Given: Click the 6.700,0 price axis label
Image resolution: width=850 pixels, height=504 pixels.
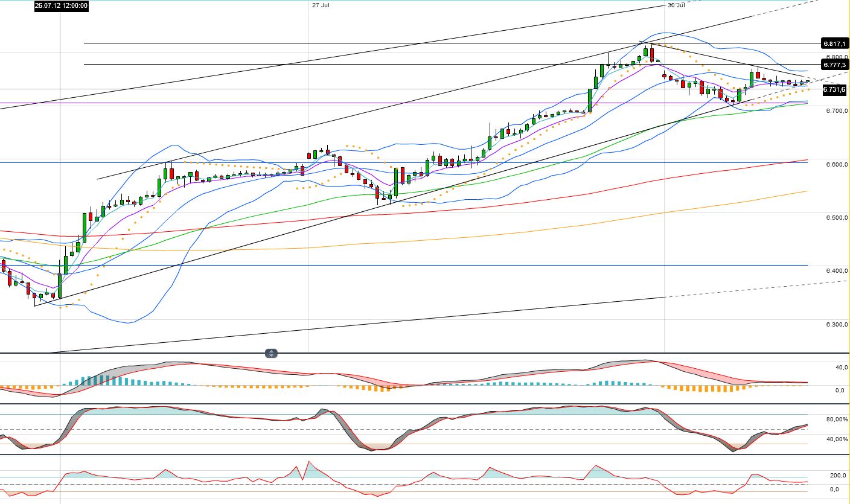Looking at the screenshot, I should tap(836, 111).
